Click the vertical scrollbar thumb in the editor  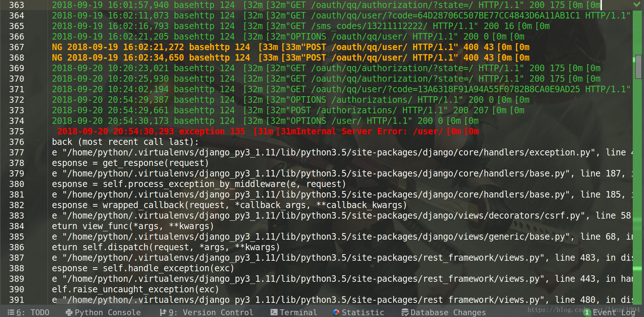pos(639,67)
